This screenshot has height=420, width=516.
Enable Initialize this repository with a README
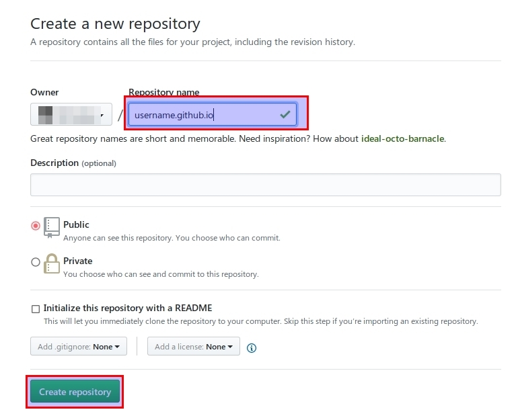click(36, 309)
